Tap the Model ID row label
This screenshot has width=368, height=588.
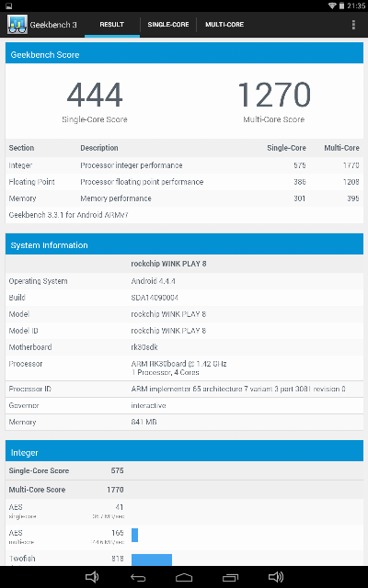(23, 331)
